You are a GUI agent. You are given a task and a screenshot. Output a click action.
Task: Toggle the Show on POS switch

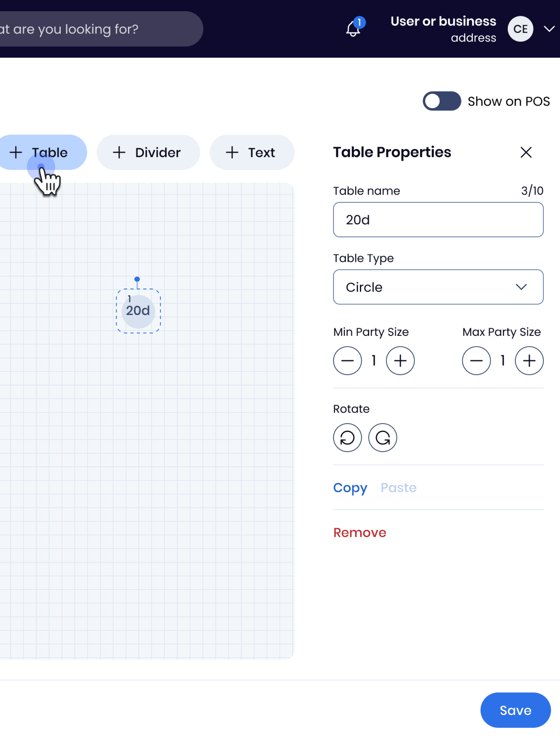pyautogui.click(x=442, y=101)
